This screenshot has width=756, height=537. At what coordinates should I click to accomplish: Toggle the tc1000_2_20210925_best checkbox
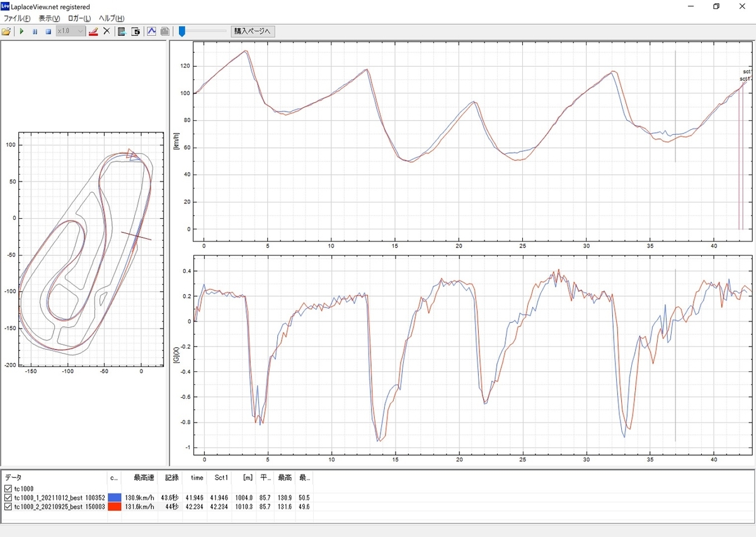click(8, 506)
